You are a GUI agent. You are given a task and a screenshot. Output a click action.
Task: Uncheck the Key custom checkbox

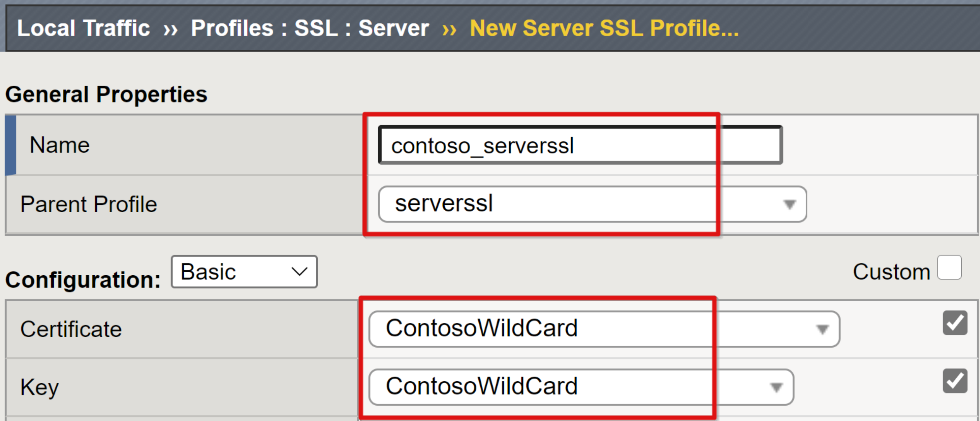[x=955, y=381]
